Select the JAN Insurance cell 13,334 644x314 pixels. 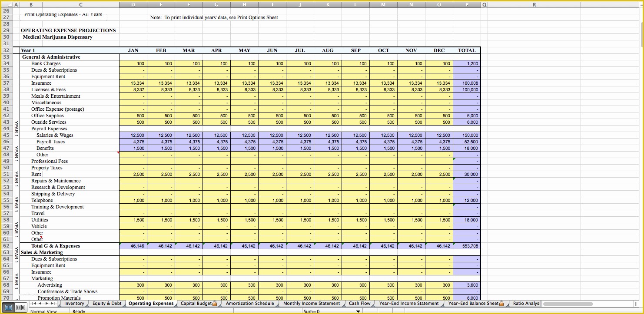[133, 83]
